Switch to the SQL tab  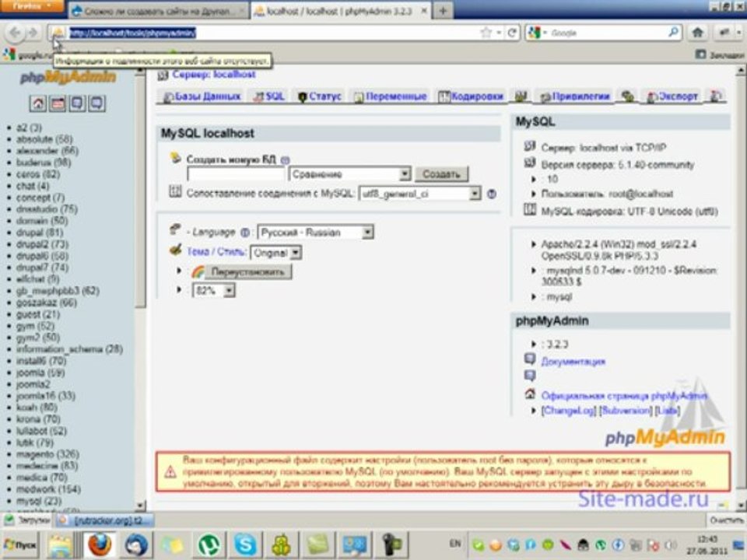pyautogui.click(x=269, y=96)
